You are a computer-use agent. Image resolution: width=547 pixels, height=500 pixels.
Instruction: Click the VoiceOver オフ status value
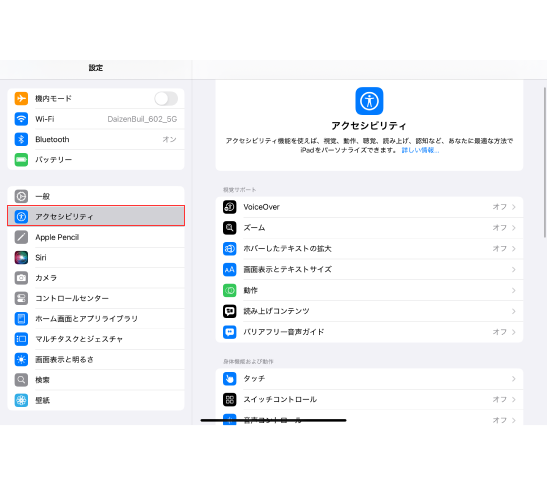coord(500,207)
